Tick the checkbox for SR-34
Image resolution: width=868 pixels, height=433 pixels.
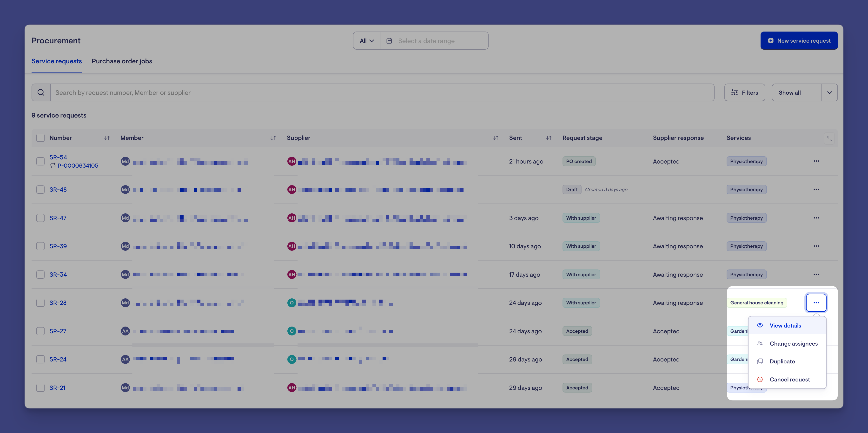[x=40, y=274]
